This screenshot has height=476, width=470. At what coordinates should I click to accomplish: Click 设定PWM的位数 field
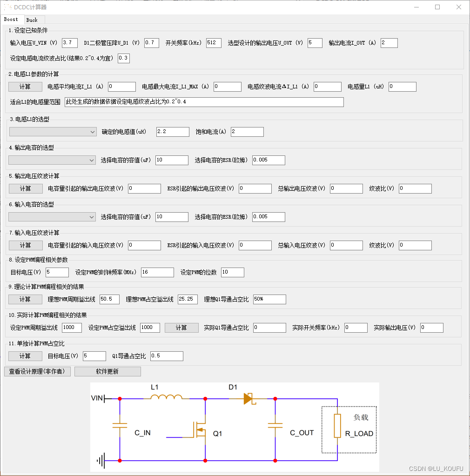click(233, 272)
